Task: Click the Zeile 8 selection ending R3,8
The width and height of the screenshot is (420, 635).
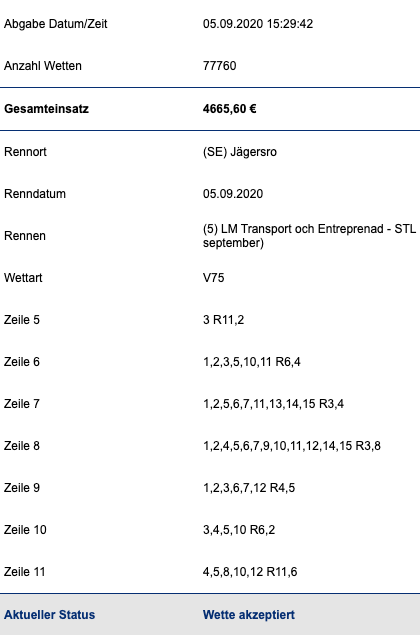Action: 292,446
